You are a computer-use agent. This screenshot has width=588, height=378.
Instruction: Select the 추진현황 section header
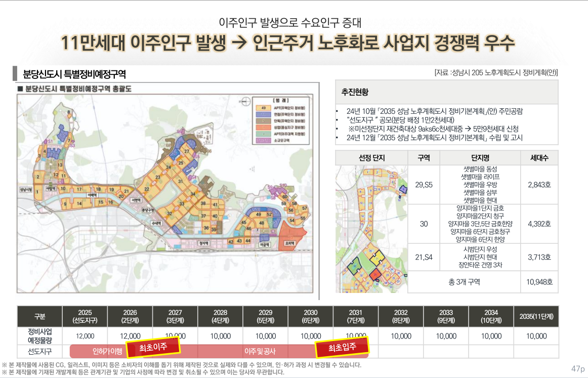pyautogui.click(x=355, y=92)
